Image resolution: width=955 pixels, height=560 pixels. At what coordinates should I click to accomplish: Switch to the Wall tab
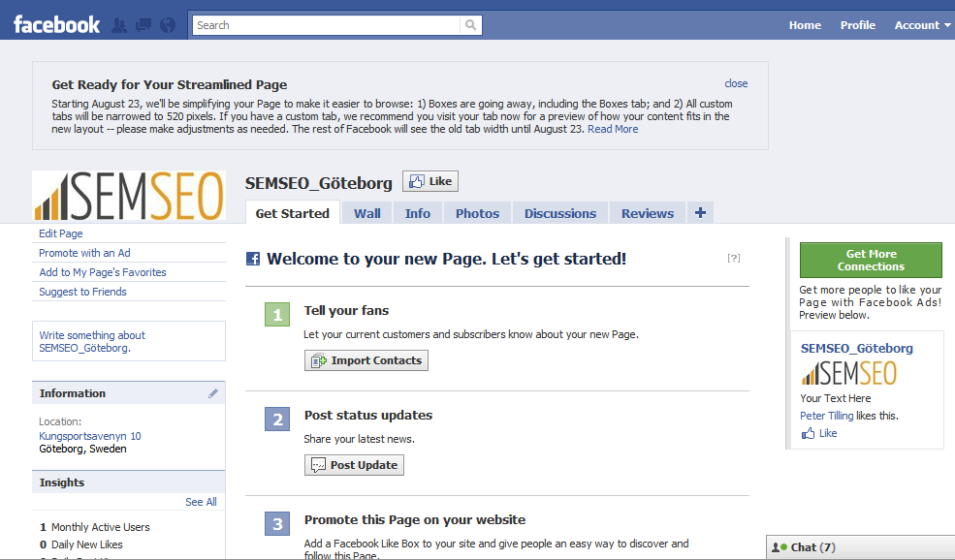tap(367, 213)
